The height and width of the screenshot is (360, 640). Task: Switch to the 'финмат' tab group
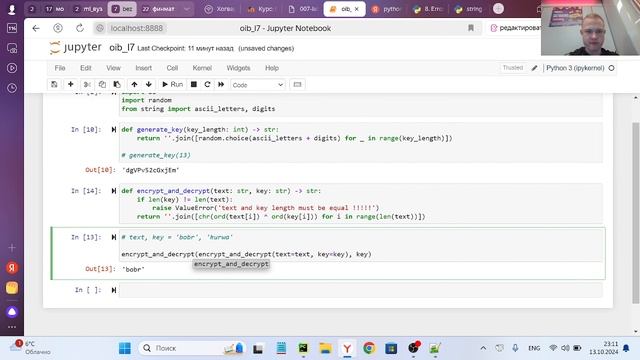[x=158, y=9]
